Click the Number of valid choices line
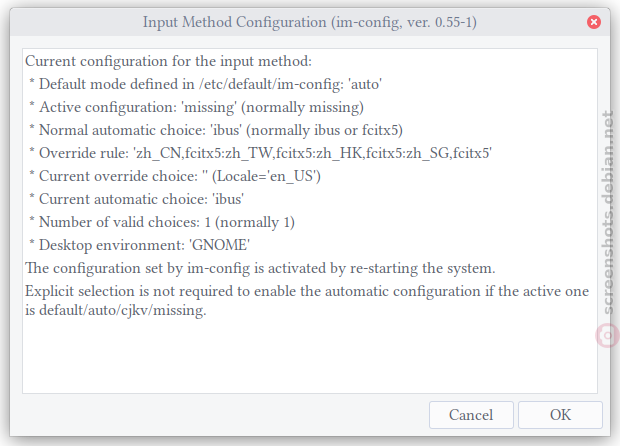Viewport: 620px width, 446px height. point(162,222)
